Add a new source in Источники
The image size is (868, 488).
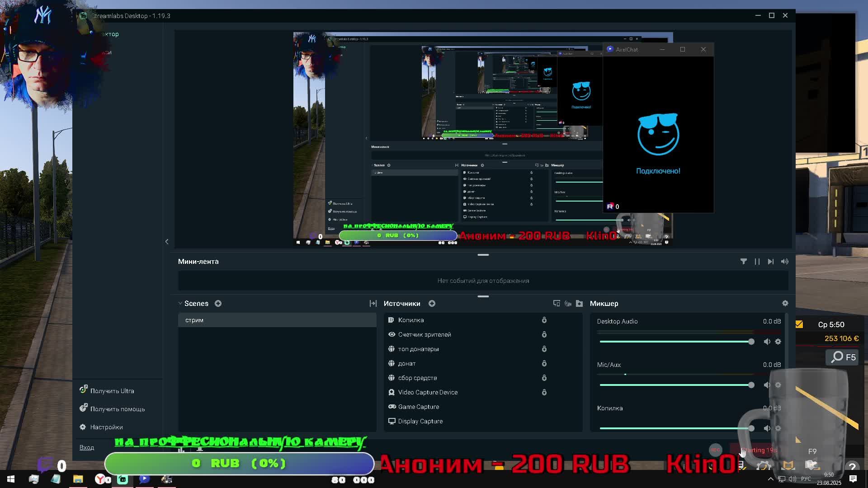tap(432, 304)
